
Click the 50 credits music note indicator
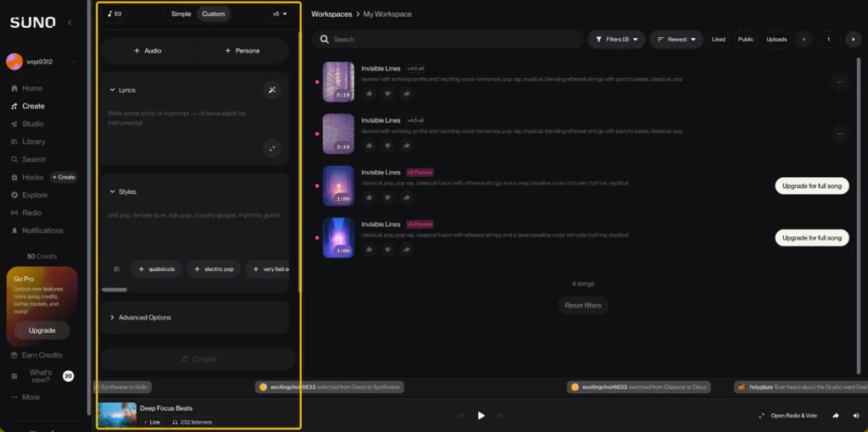[x=114, y=14]
